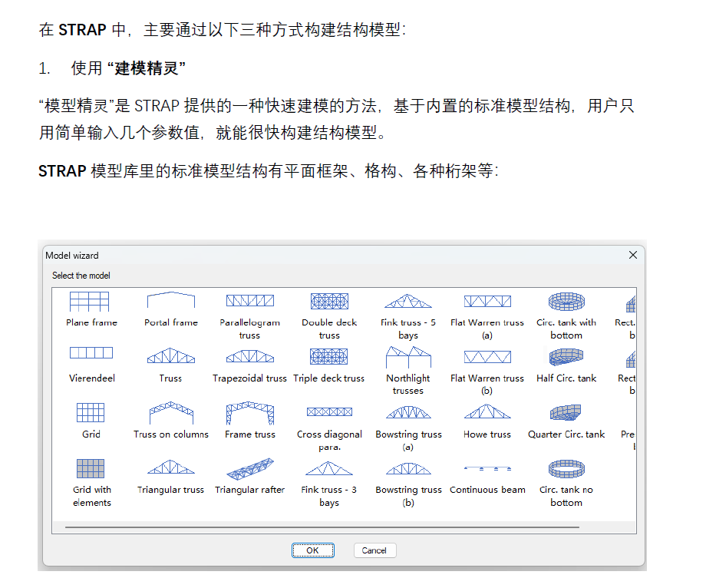706x588 pixels.
Task: Choose the Fink truss - 3 bays icon
Action: (x=328, y=469)
